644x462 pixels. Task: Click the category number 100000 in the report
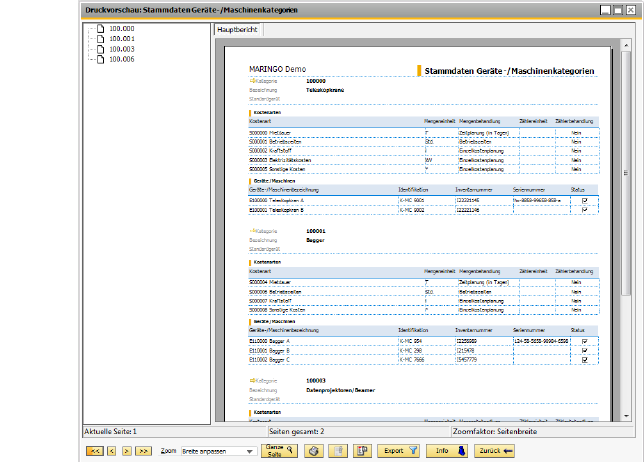pos(316,81)
